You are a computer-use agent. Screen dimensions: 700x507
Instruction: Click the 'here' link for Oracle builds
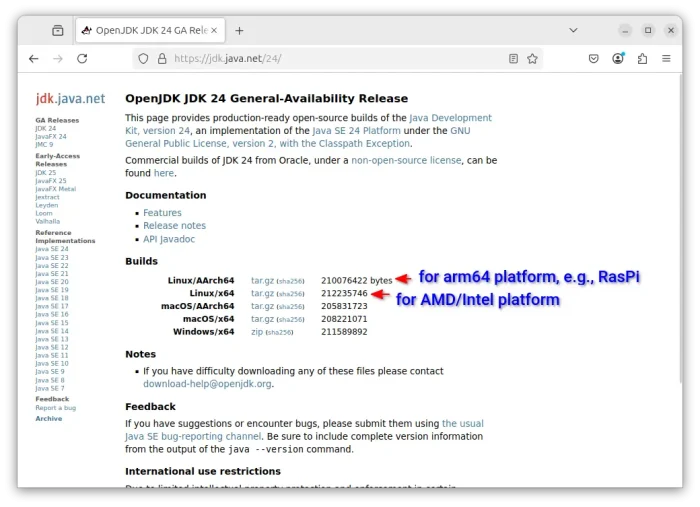tap(164, 173)
